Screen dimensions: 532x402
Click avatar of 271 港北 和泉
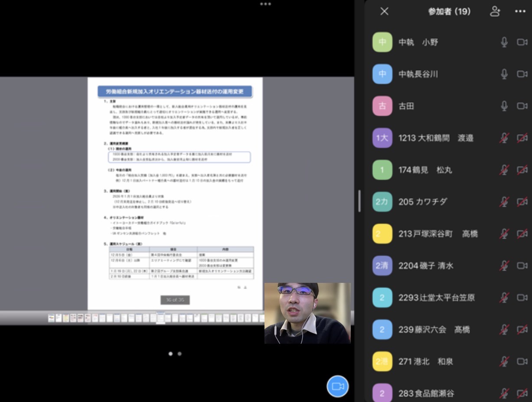tap(382, 361)
